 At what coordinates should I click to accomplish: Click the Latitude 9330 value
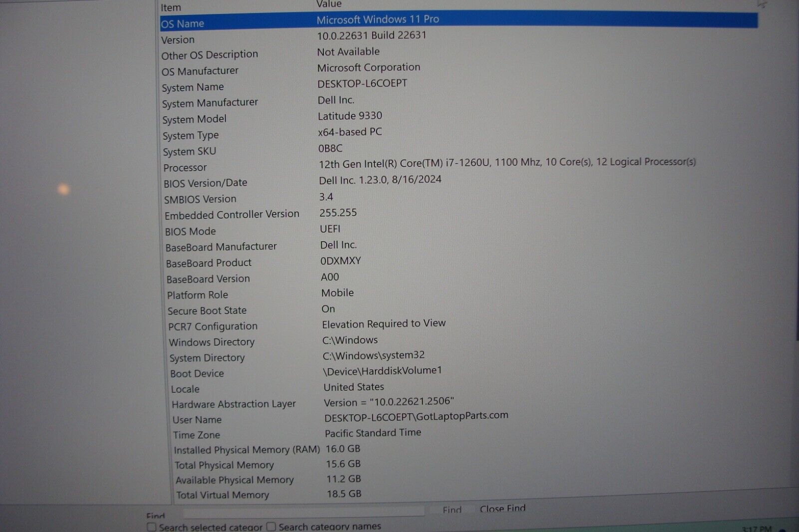(350, 116)
